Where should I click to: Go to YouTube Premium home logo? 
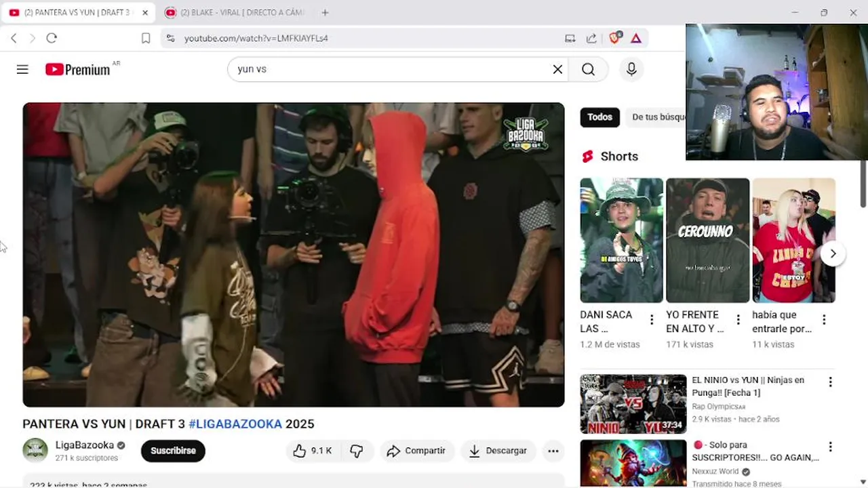[78, 69]
